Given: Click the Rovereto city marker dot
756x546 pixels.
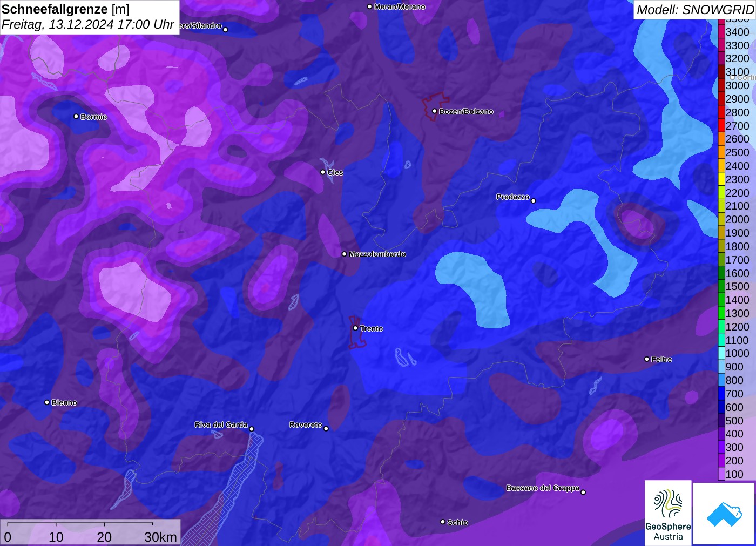Looking at the screenshot, I should 326,428.
